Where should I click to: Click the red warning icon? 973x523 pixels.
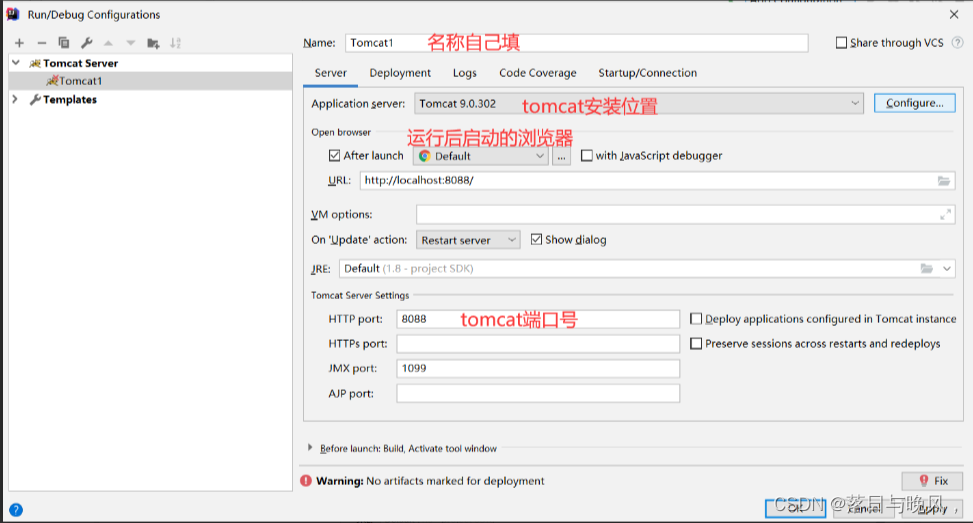(306, 481)
